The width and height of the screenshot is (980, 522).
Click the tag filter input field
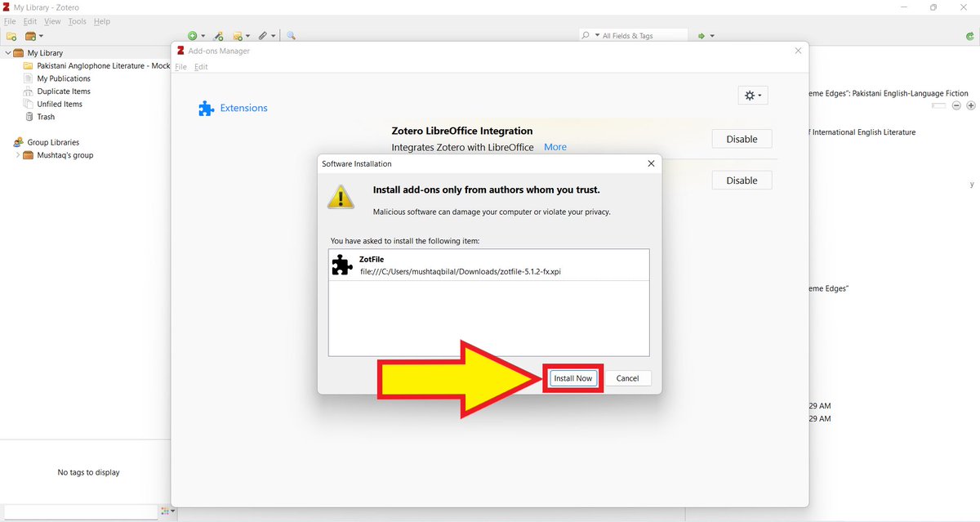coord(80,511)
